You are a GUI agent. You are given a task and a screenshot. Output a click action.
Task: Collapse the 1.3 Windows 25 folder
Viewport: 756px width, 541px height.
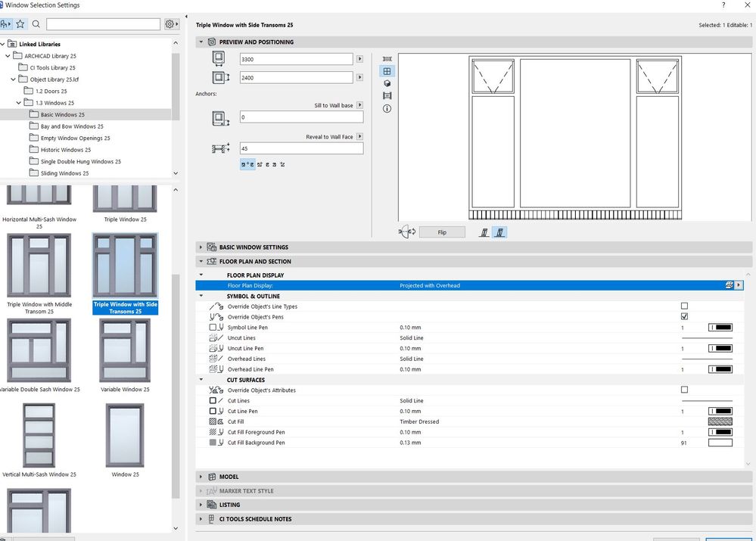(x=19, y=103)
